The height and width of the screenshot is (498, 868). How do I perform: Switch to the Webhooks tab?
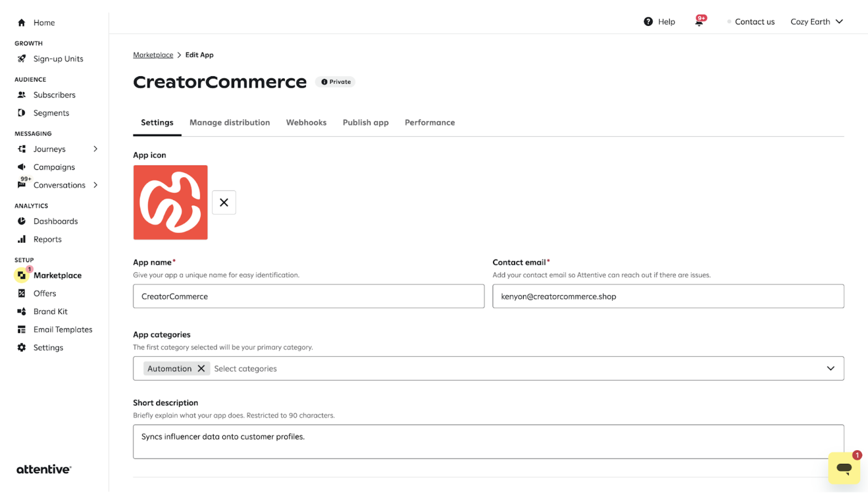[x=306, y=122]
